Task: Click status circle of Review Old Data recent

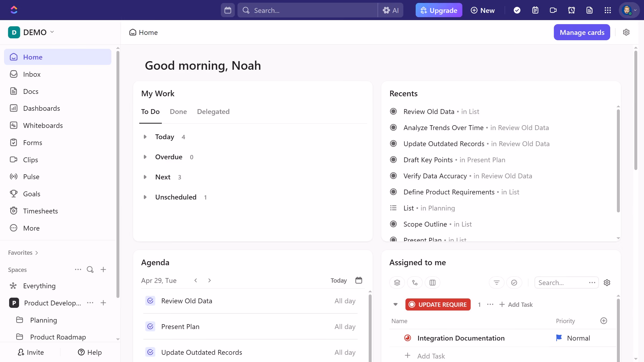Action: [393, 111]
